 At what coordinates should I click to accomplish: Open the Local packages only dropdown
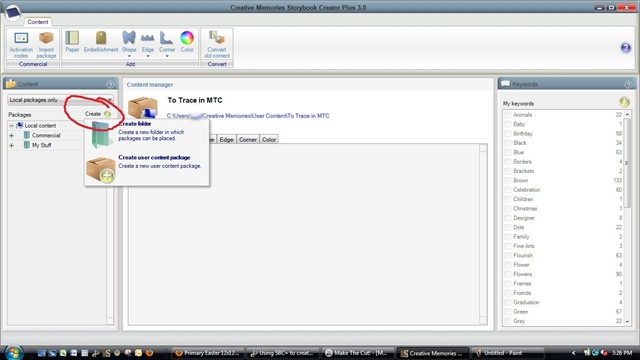(x=60, y=100)
